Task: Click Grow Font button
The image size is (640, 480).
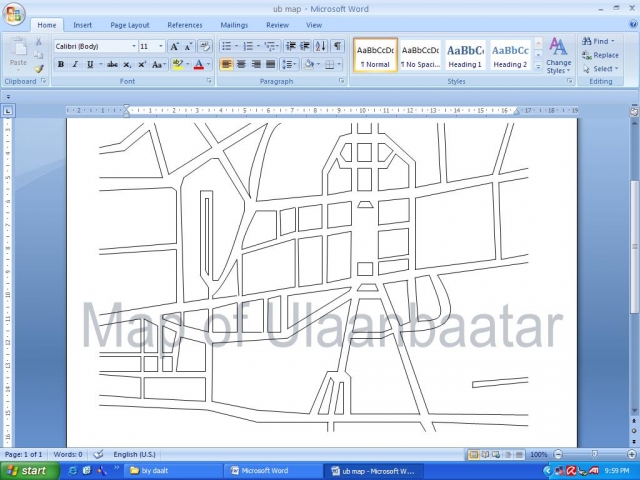Action: pyautogui.click(x=174, y=46)
